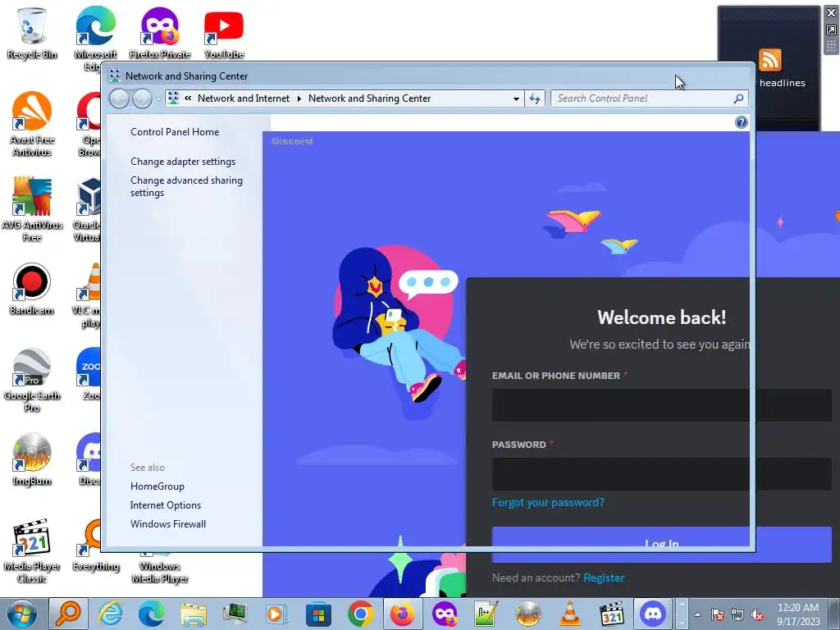This screenshot has height=630, width=840.
Task: Open Firefox Private desktop shortcut
Action: (160, 33)
